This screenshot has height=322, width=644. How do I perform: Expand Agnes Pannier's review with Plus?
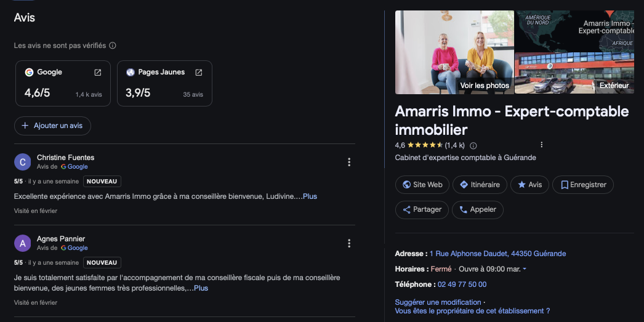coord(201,288)
